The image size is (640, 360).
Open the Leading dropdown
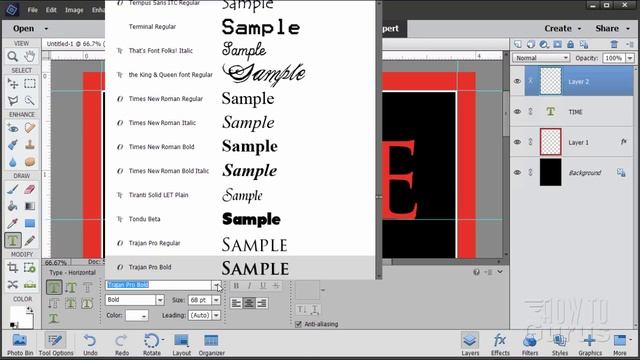click(x=216, y=315)
